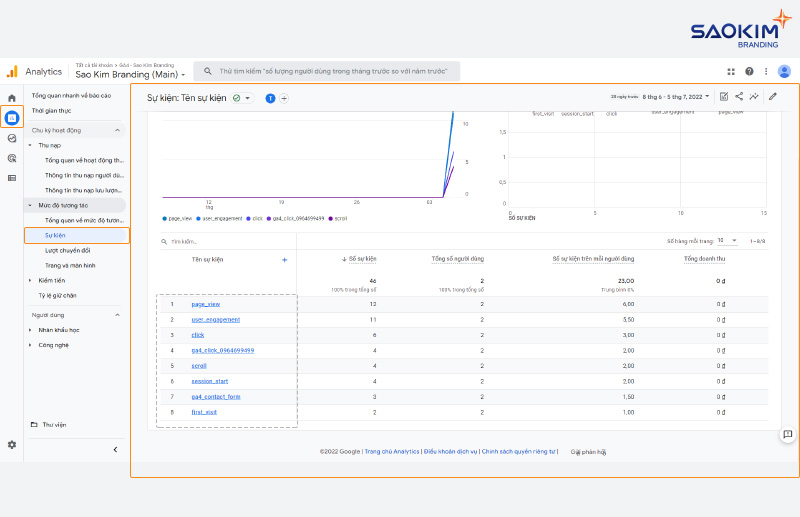Click the share report icon
The height and width of the screenshot is (517, 800).
click(739, 96)
